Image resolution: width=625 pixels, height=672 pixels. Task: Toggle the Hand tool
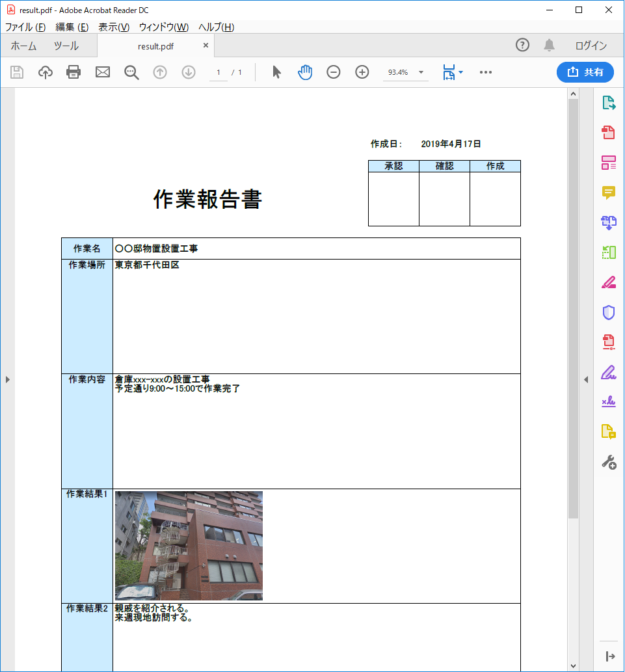click(304, 72)
